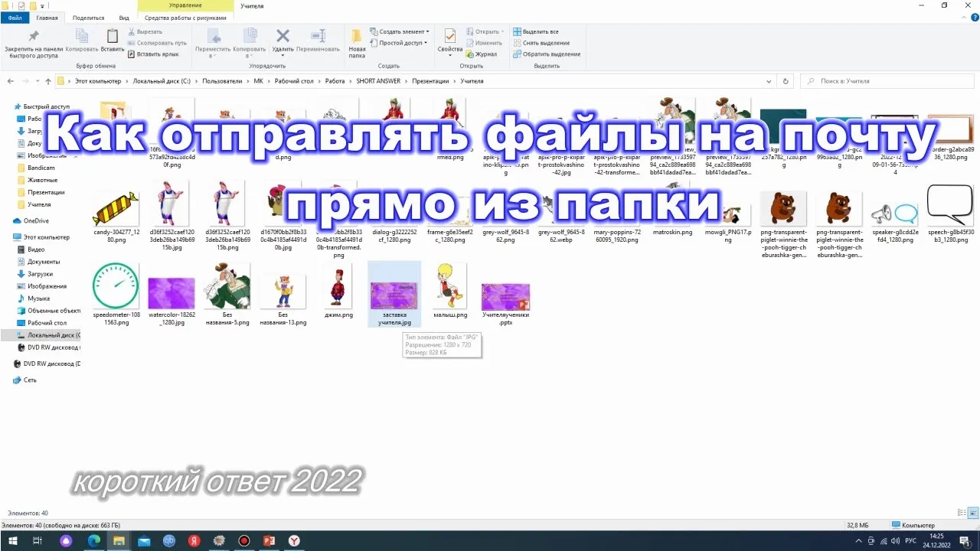980x551 pixels.
Task: Click Edit (Изменить) command
Action: tap(482, 43)
